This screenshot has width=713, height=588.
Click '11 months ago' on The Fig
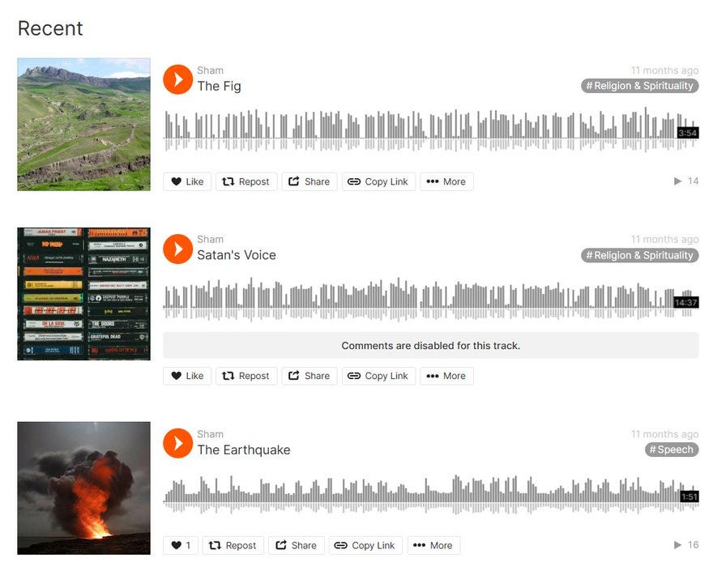click(664, 70)
